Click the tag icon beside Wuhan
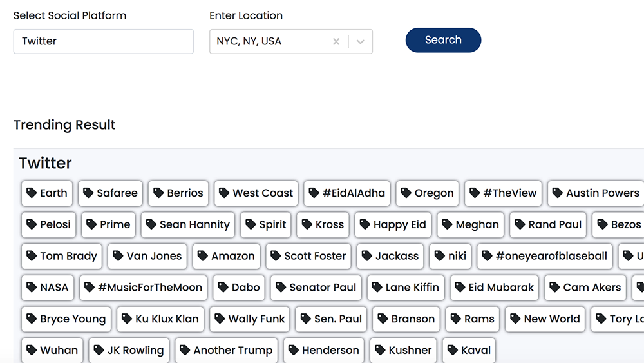644x363 pixels. click(x=32, y=351)
